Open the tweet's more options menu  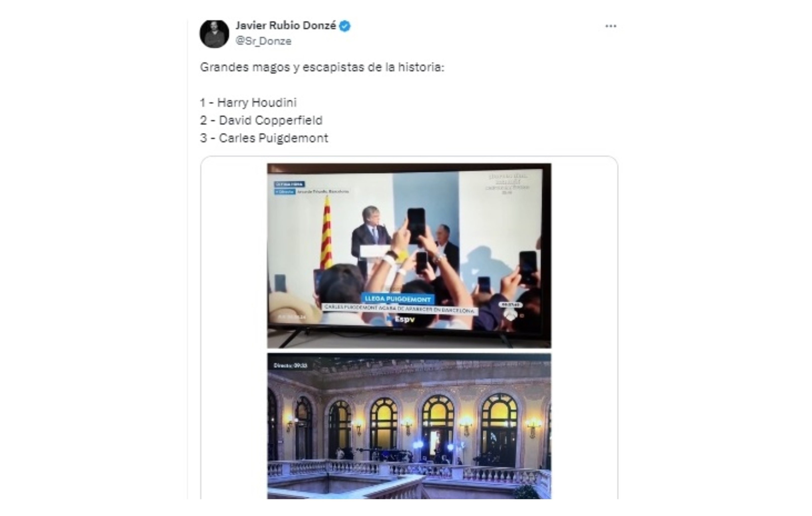point(611,26)
